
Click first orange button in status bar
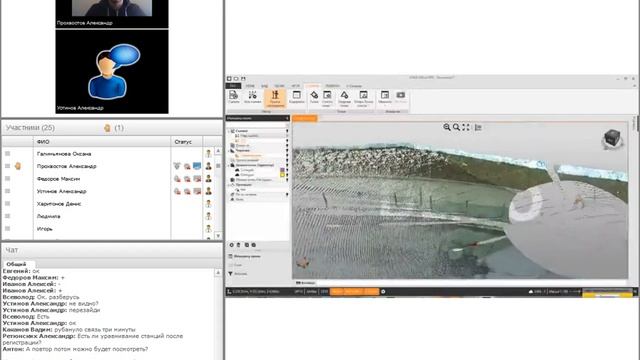coord(337,291)
